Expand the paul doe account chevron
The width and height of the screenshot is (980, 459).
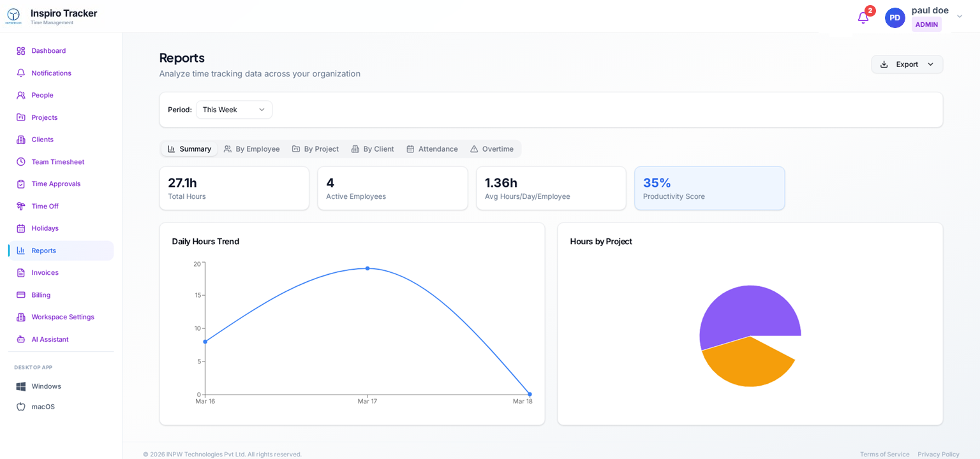pyautogui.click(x=959, y=17)
